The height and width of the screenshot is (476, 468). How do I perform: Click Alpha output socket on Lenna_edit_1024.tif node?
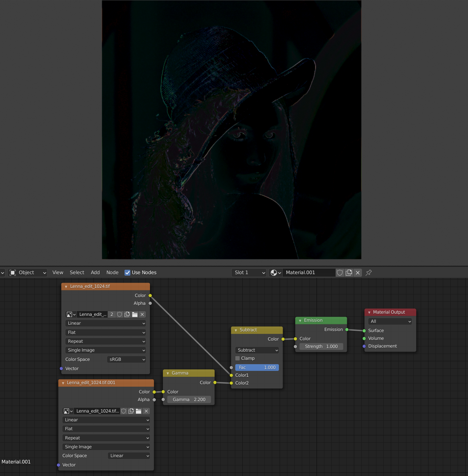point(150,303)
